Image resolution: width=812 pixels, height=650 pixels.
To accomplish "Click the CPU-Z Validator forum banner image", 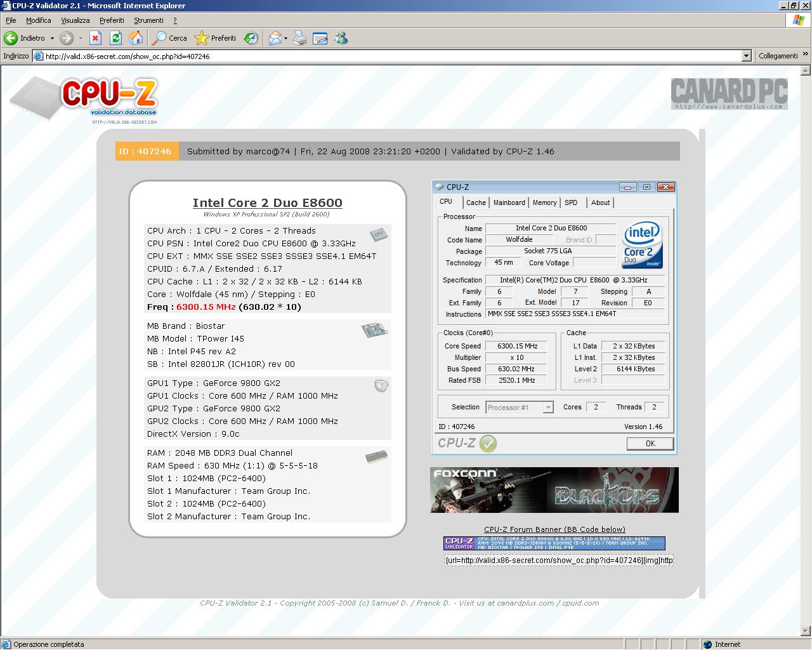I will tap(554, 543).
